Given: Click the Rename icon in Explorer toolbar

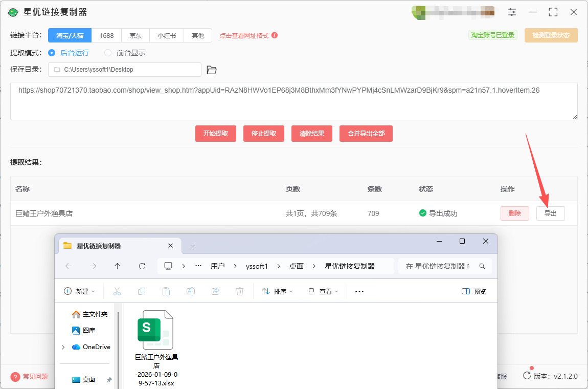Looking at the screenshot, I should 191,291.
